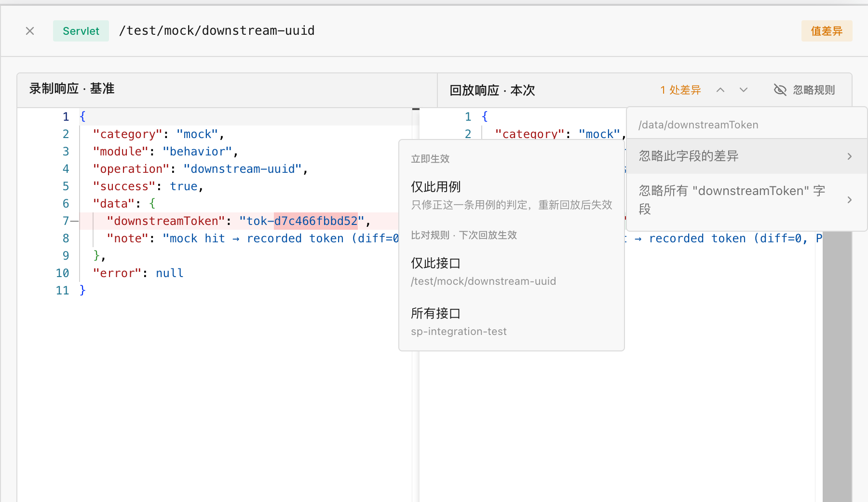The width and height of the screenshot is (868, 502).
Task: Click the 录制响应 · 基准 panel header
Action: point(72,89)
